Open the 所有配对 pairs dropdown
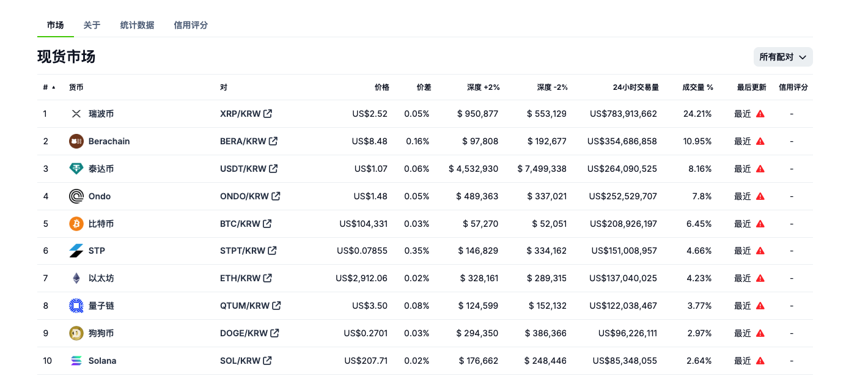The height and width of the screenshot is (376, 868). coord(782,57)
